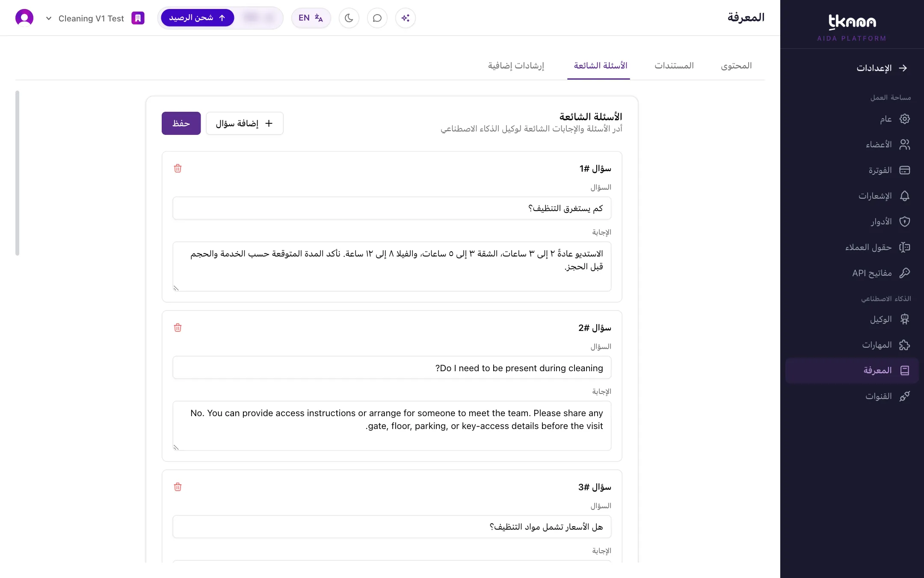Image resolution: width=924 pixels, height=578 pixels.
Task: Click question #1 answer text area
Action: coord(392,266)
